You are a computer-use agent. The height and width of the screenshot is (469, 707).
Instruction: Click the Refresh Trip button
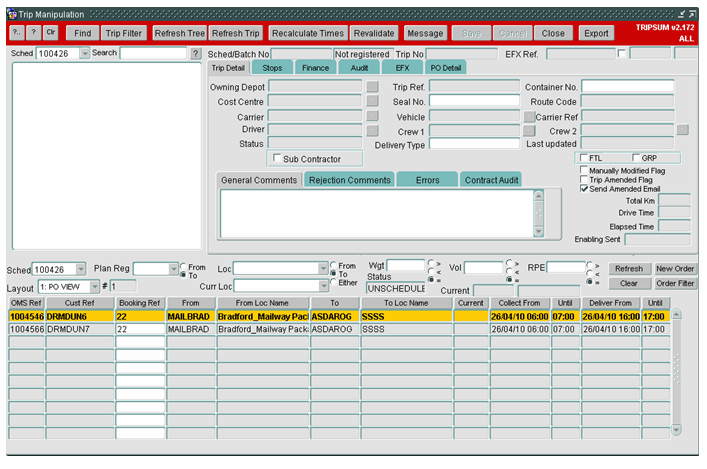(235, 33)
